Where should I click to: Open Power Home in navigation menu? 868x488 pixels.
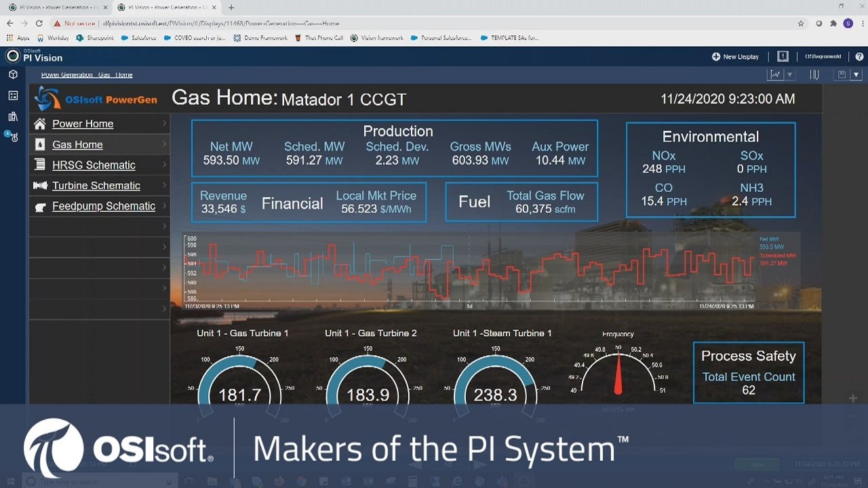click(x=83, y=123)
